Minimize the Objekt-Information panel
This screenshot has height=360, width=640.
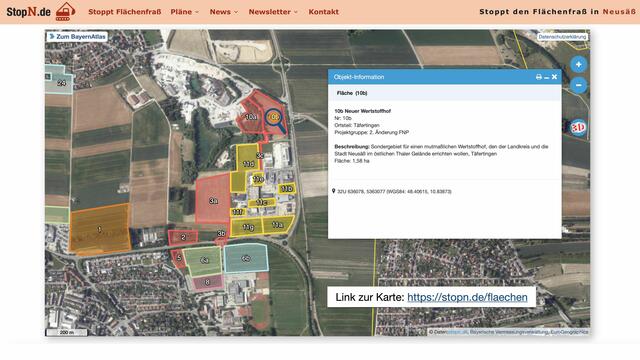547,77
